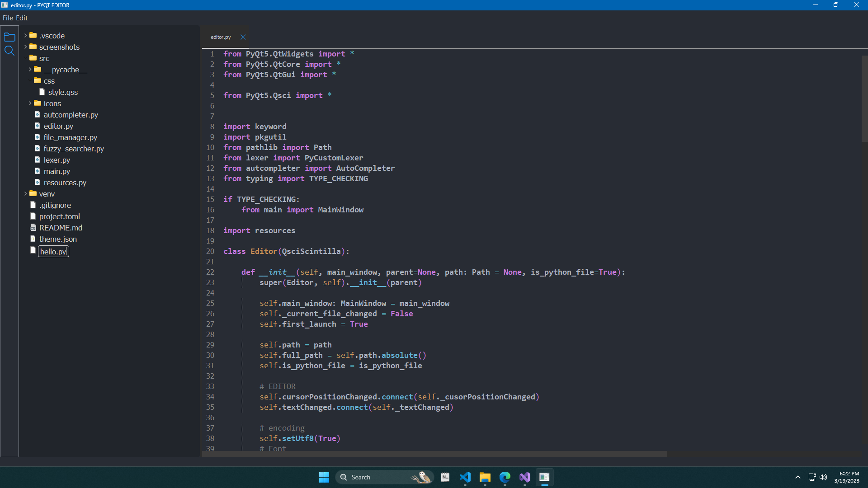This screenshot has height=488, width=868.
Task: Expand the venv folder
Action: pyautogui.click(x=26, y=193)
